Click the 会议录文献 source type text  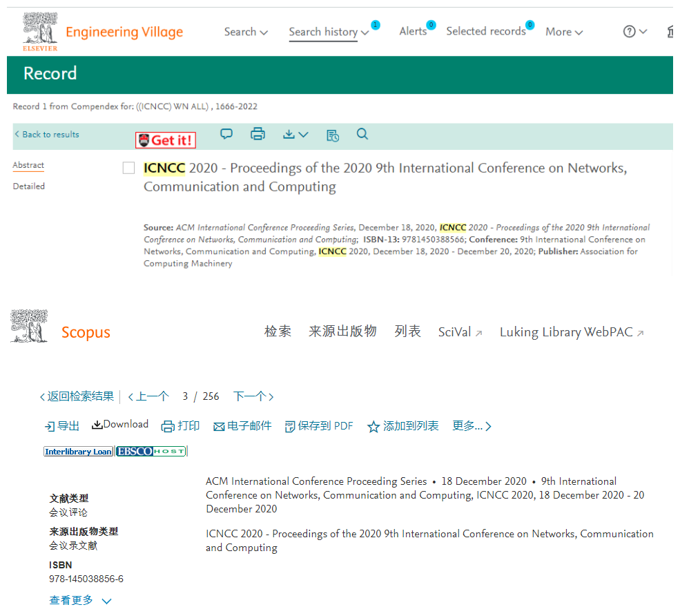(x=73, y=546)
